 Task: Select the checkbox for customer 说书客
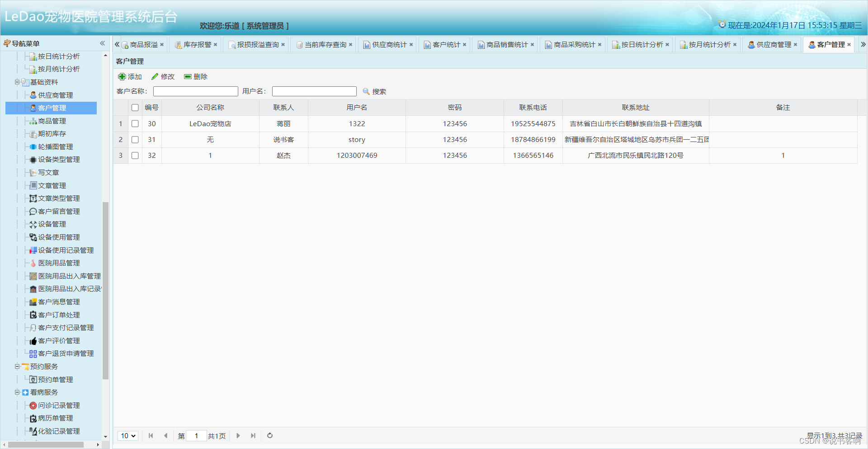(x=135, y=139)
